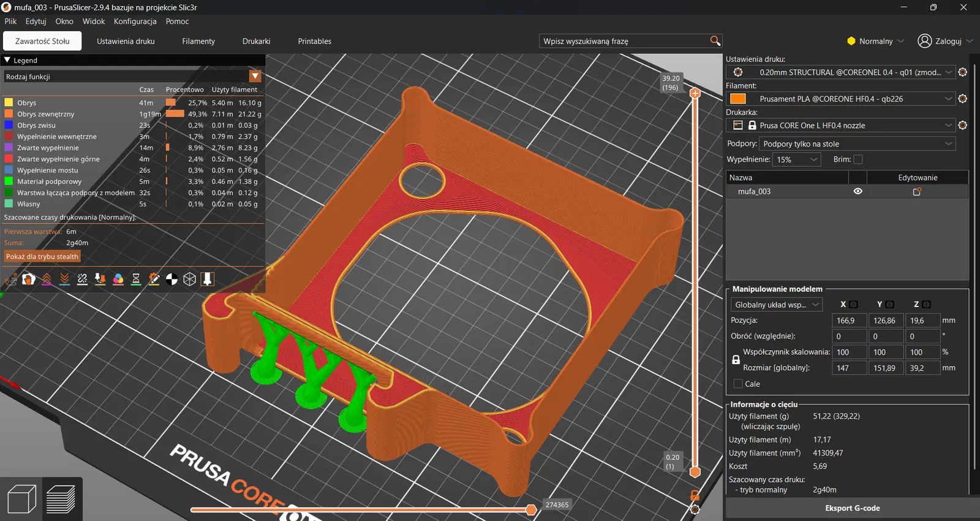The image size is (980, 521).
Task: Toggle the scale ratio lock icon
Action: (736, 360)
